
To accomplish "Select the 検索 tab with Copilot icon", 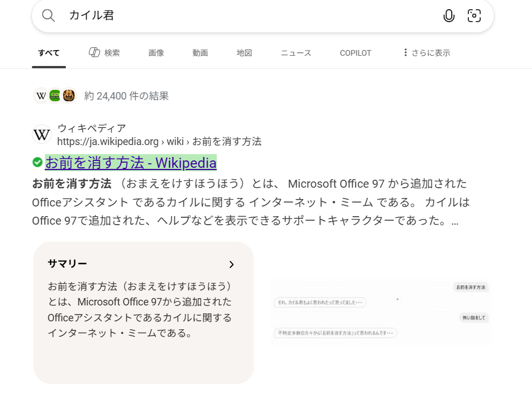I will tap(105, 53).
